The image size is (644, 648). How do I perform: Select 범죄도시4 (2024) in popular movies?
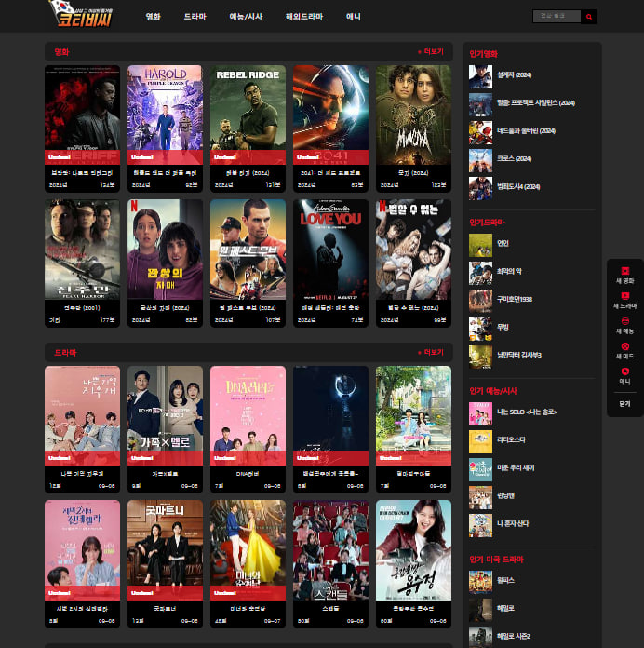point(518,187)
